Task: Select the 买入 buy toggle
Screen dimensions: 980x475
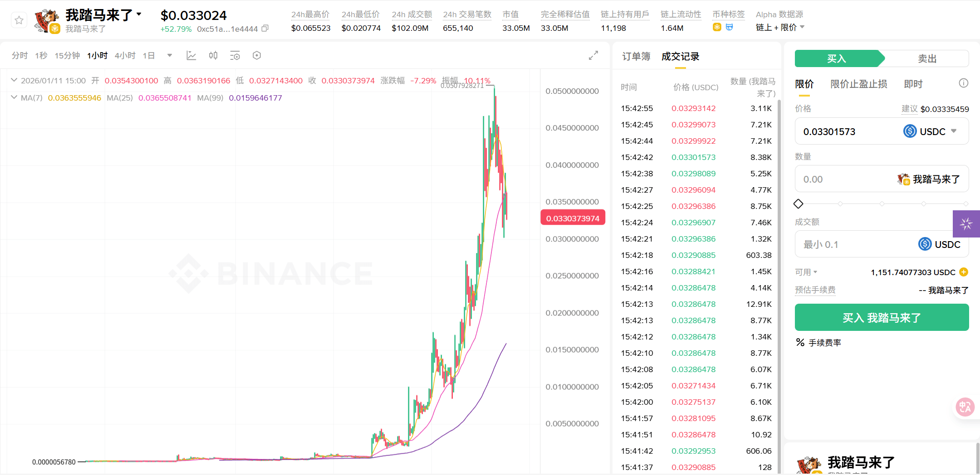Action: tap(837, 58)
